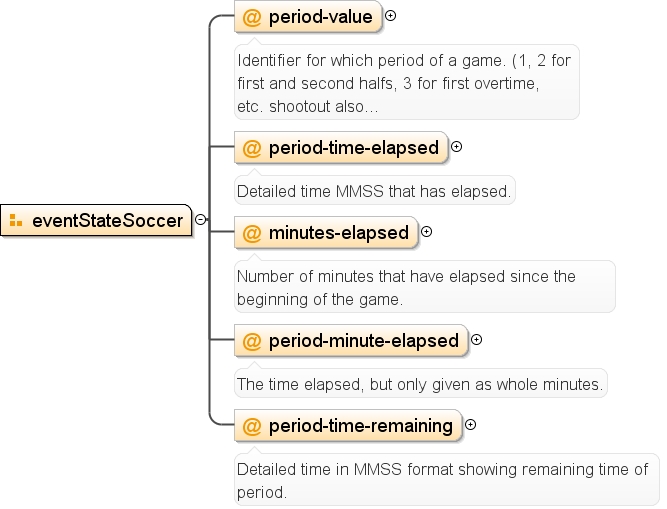Click the @ icon of period-minute-elapsed

click(251, 341)
